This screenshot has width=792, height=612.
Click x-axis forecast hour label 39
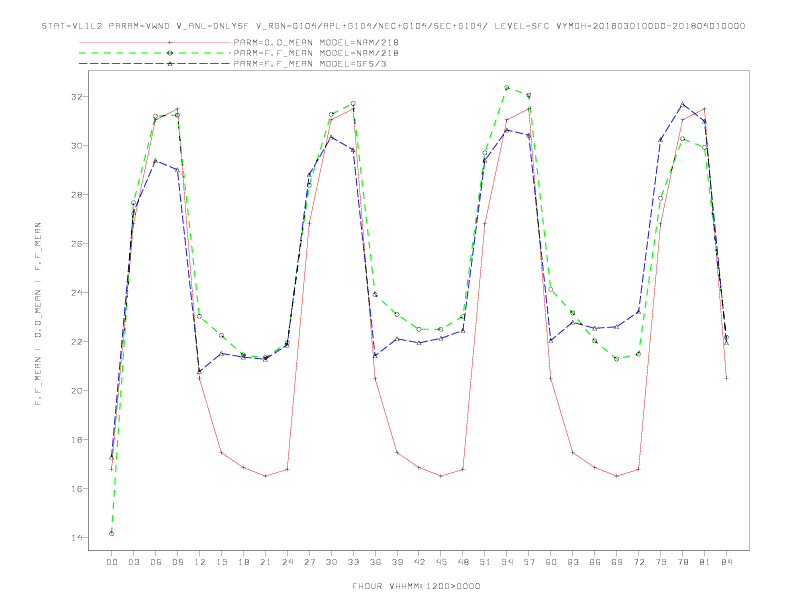click(397, 562)
